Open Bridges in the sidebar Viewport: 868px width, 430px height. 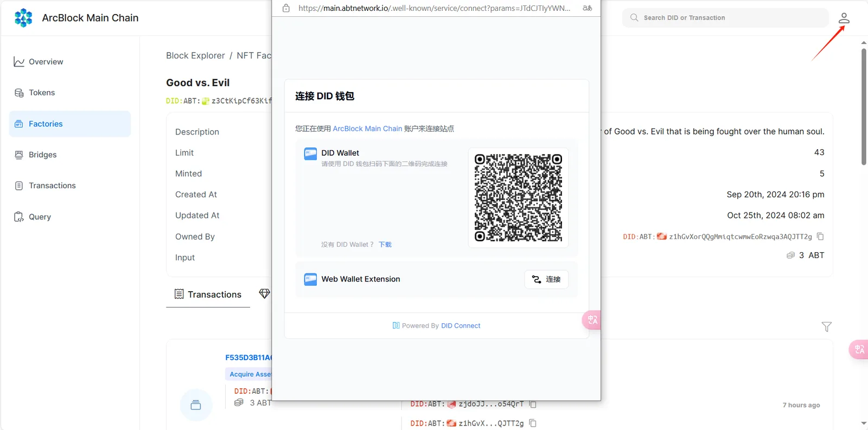pos(70,155)
